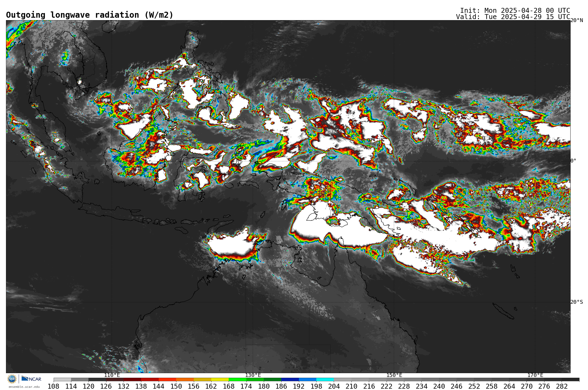Select the 'Outgoing longwave radiation (W/m2)' title
The height and width of the screenshot is (390, 588).
(x=90, y=15)
